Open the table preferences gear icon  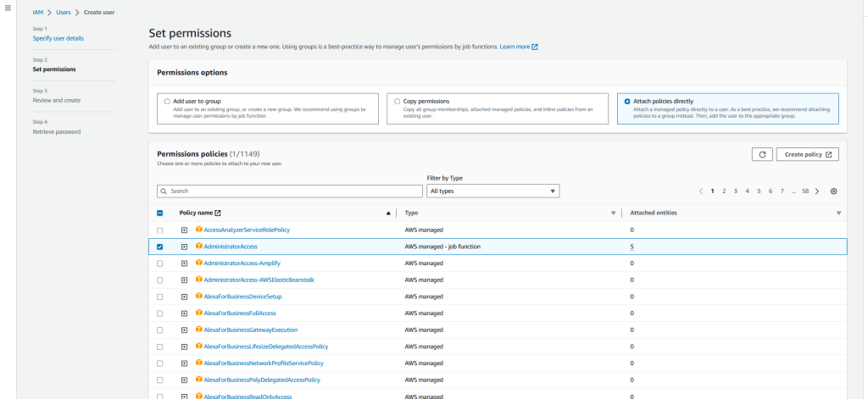[x=834, y=191]
